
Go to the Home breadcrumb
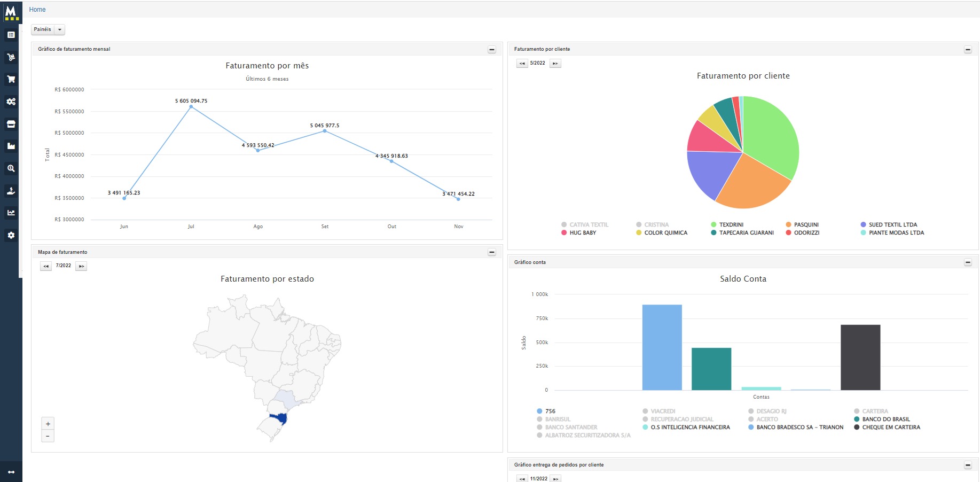pyautogui.click(x=37, y=10)
